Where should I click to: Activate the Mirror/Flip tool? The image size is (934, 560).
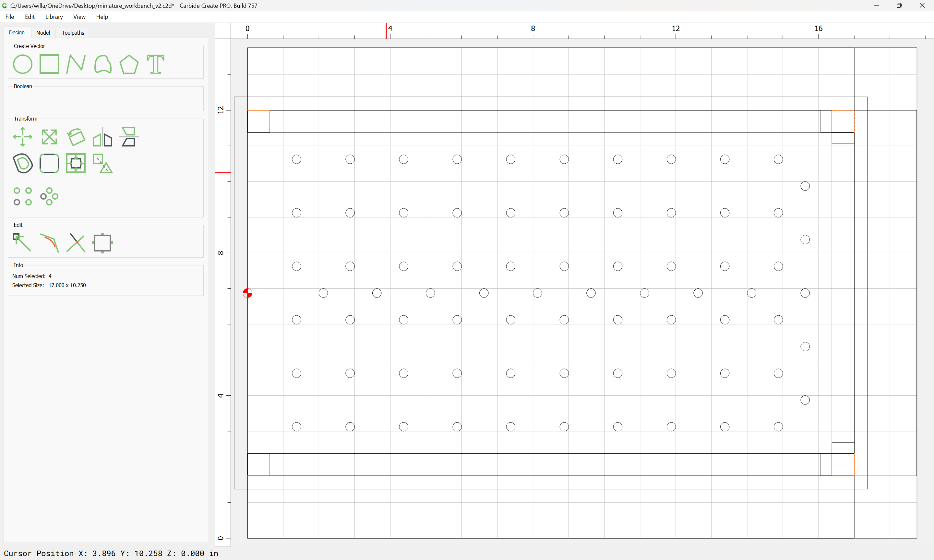102,137
